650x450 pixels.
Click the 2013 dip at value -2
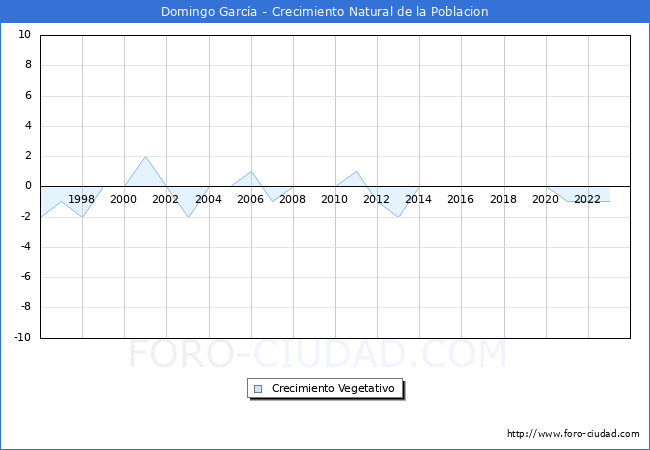(398, 217)
